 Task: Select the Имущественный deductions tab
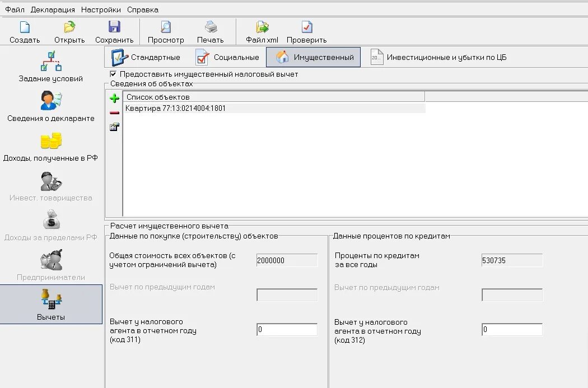[313, 57]
